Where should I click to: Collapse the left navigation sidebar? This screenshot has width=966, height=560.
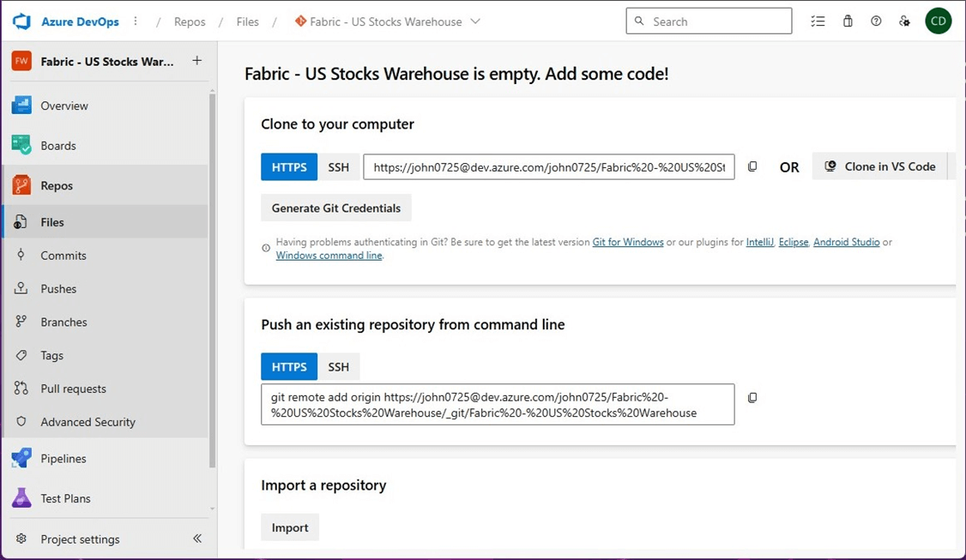click(197, 539)
